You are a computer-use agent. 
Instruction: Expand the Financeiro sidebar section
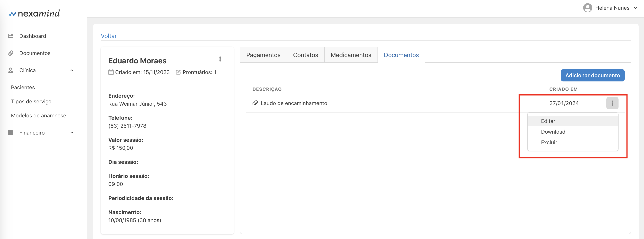(72, 133)
